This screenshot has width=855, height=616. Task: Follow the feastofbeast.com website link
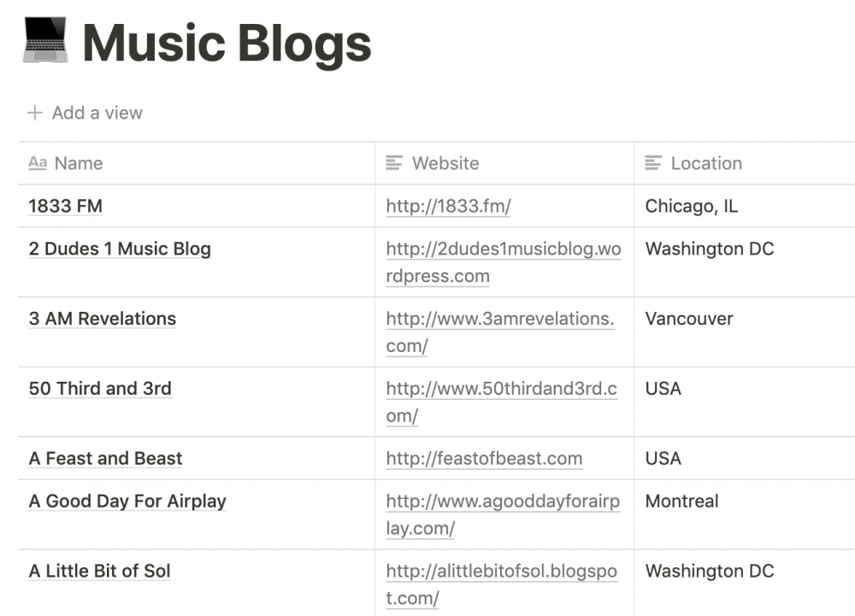point(484,458)
